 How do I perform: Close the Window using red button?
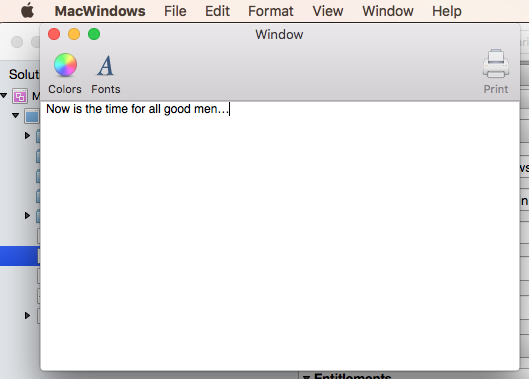point(54,34)
